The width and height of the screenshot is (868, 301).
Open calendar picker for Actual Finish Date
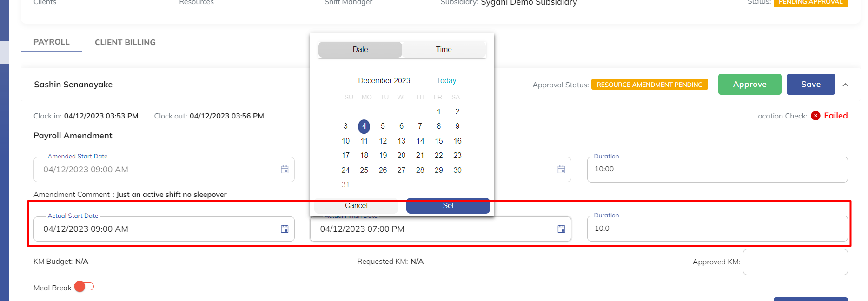(561, 229)
